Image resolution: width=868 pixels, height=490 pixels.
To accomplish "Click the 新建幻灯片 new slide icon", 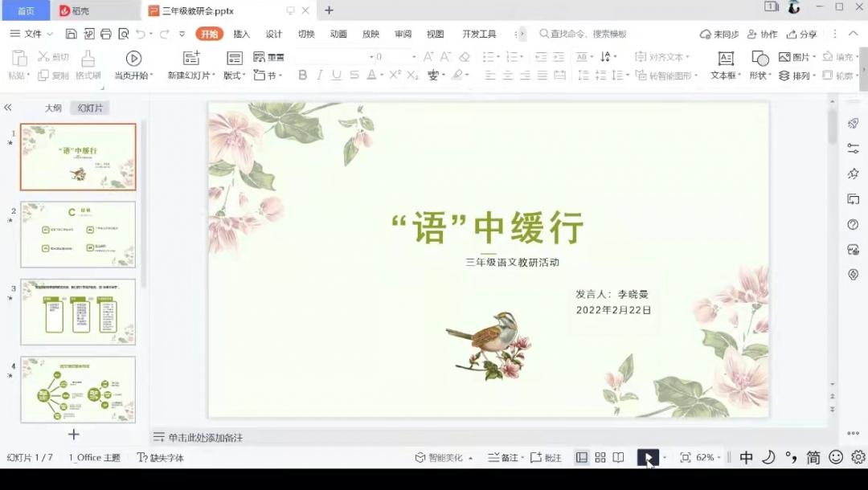I will click(191, 59).
